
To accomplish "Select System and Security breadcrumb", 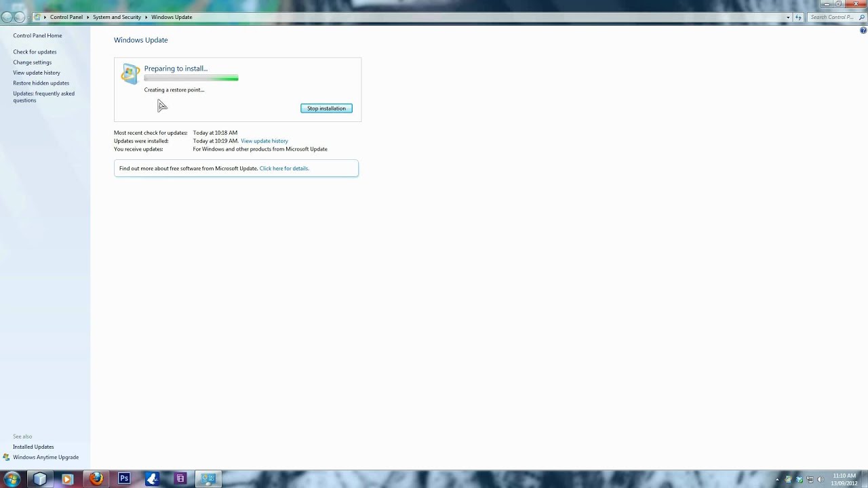I will [117, 17].
